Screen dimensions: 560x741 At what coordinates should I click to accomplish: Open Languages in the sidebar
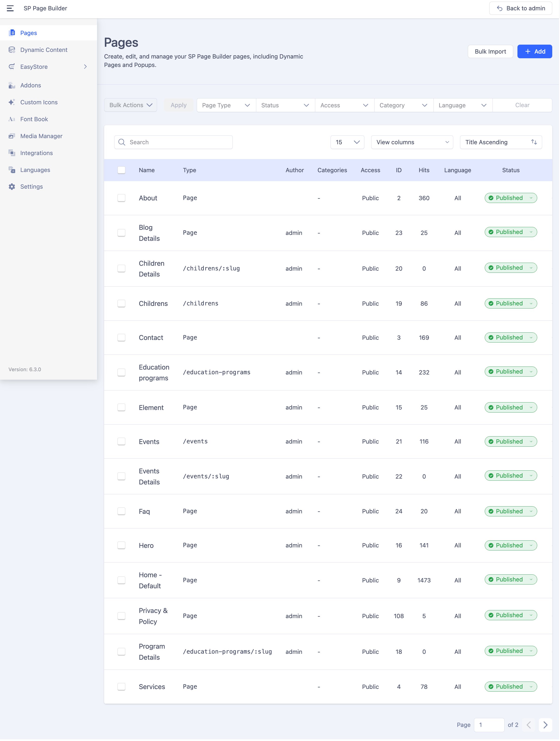click(35, 170)
